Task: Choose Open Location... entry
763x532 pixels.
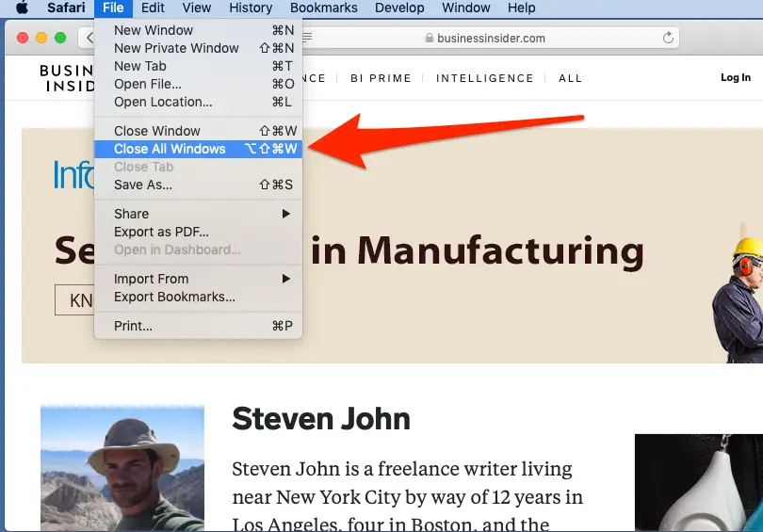Action: click(x=198, y=102)
